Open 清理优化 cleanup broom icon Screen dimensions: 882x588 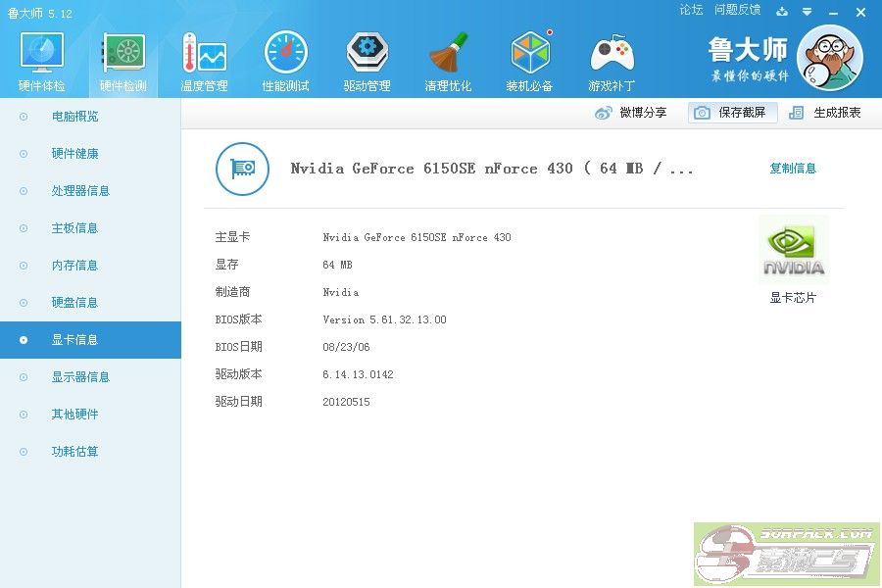click(x=448, y=52)
